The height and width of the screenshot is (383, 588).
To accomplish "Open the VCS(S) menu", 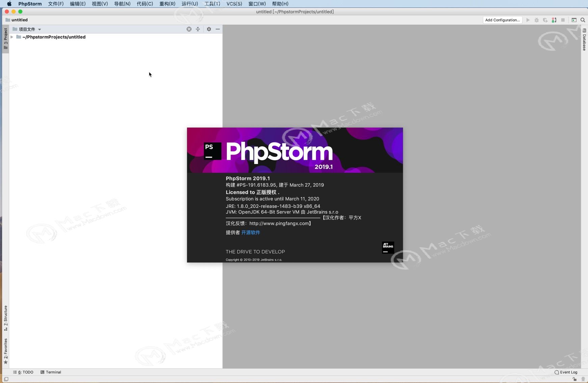I will point(234,4).
